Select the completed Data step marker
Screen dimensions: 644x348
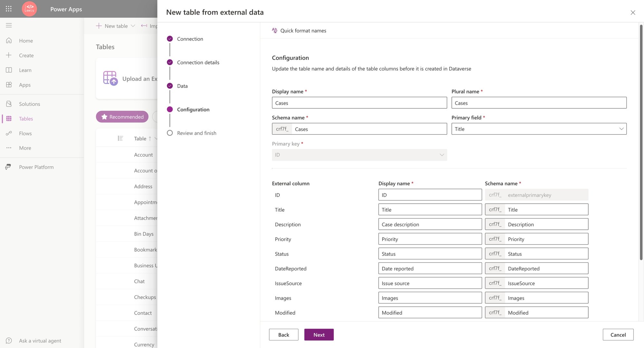click(170, 86)
